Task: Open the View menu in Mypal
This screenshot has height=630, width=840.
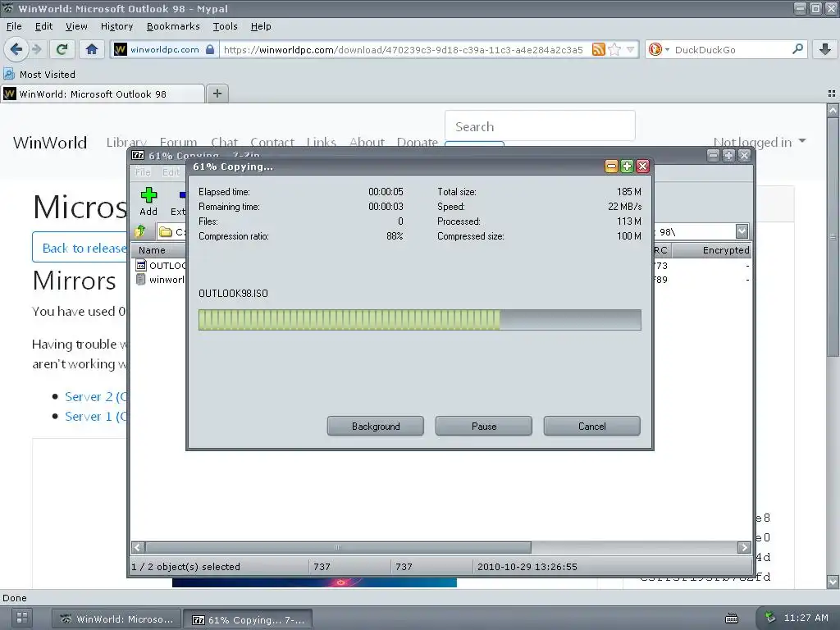Action: pyautogui.click(x=76, y=26)
